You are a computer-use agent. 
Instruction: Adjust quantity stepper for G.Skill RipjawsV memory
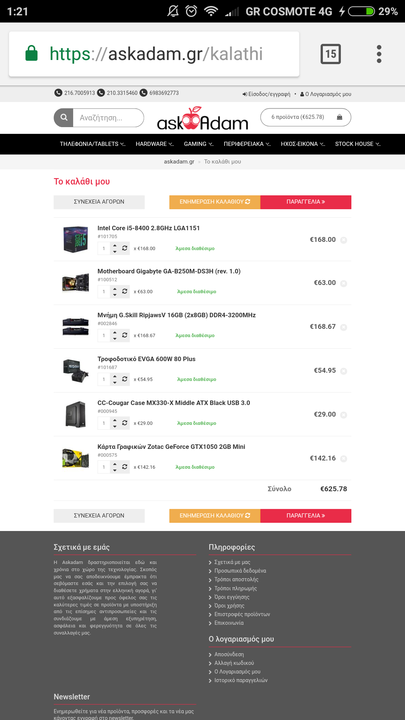(x=115, y=336)
